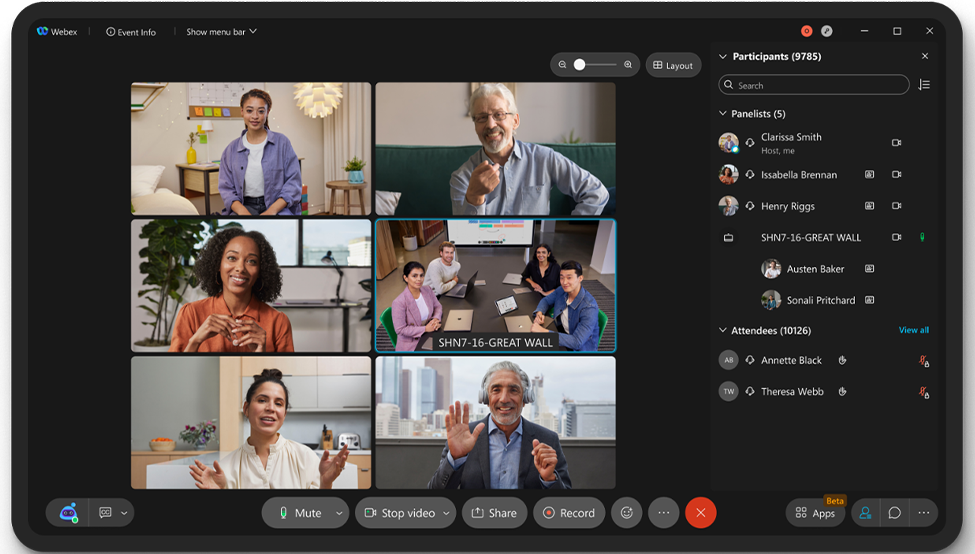This screenshot has height=554, width=975.
Task: Toggle Clarissa Smith's video camera icon
Action: [x=896, y=142]
